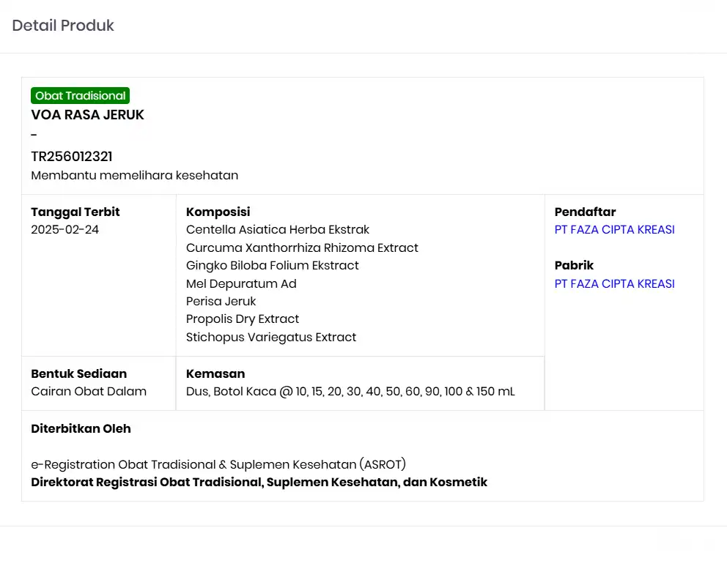Viewport: 727px width, 588px height.
Task: Click the Detail Produk heading
Action: [x=63, y=26]
